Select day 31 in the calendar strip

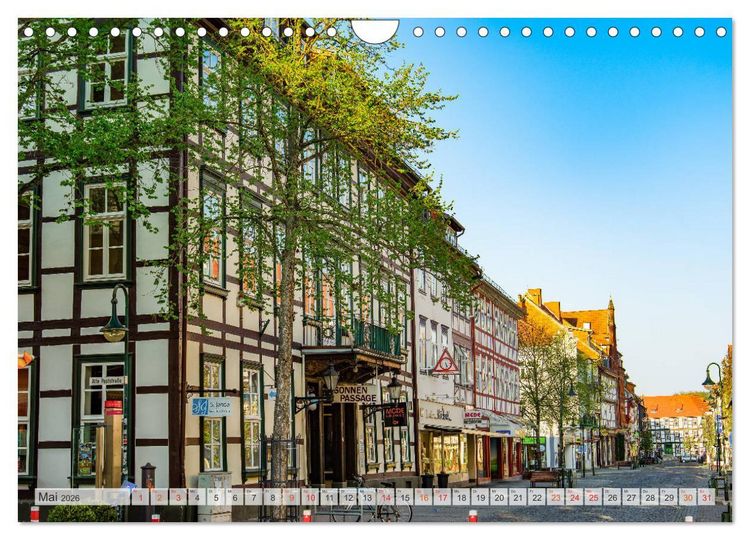706,497
